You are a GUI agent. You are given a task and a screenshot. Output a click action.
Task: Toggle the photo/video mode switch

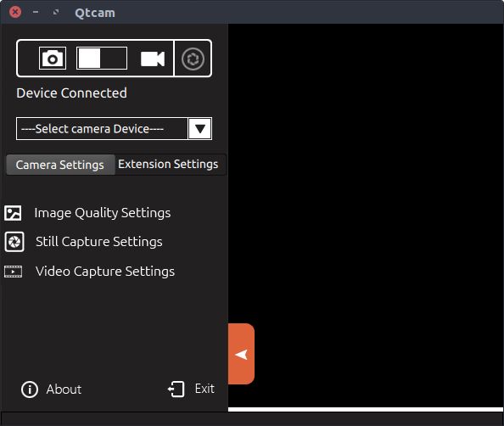102,59
